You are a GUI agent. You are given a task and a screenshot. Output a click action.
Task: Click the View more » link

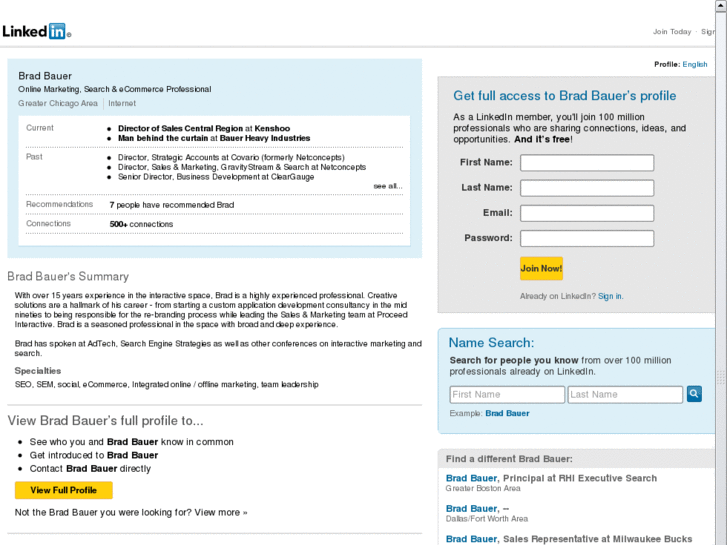point(221,513)
